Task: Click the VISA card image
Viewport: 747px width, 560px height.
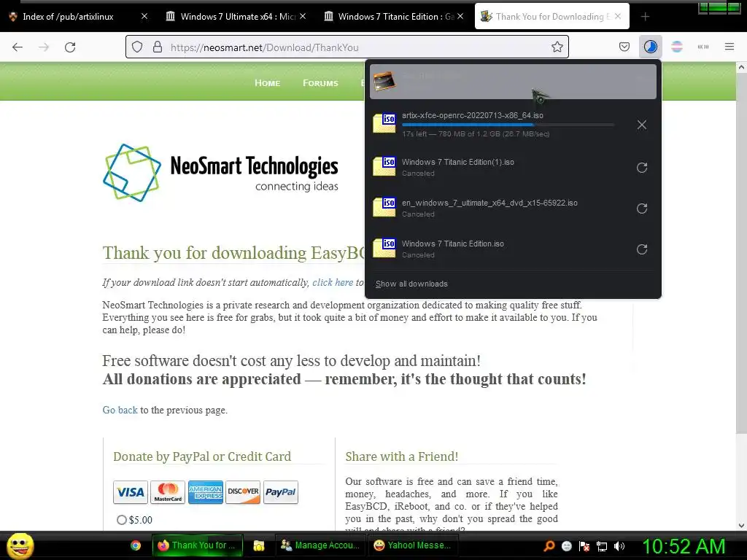Action: pos(131,492)
